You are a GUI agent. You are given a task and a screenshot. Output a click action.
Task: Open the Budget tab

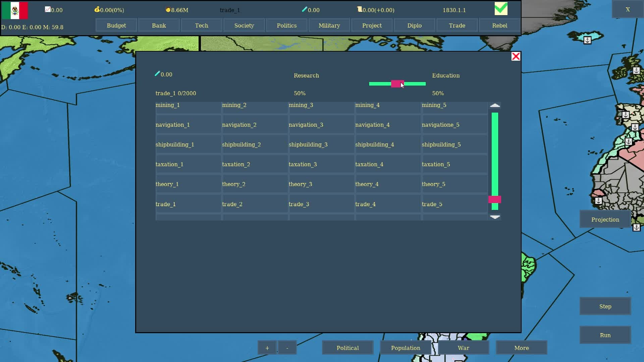click(x=116, y=25)
